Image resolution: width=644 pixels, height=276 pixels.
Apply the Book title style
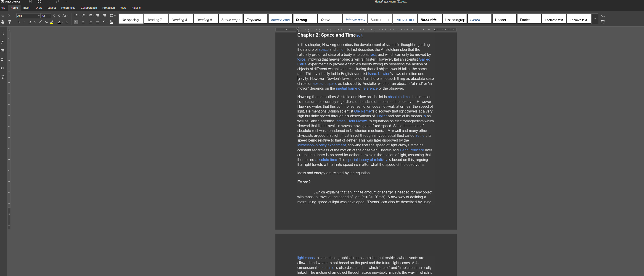(x=430, y=19)
